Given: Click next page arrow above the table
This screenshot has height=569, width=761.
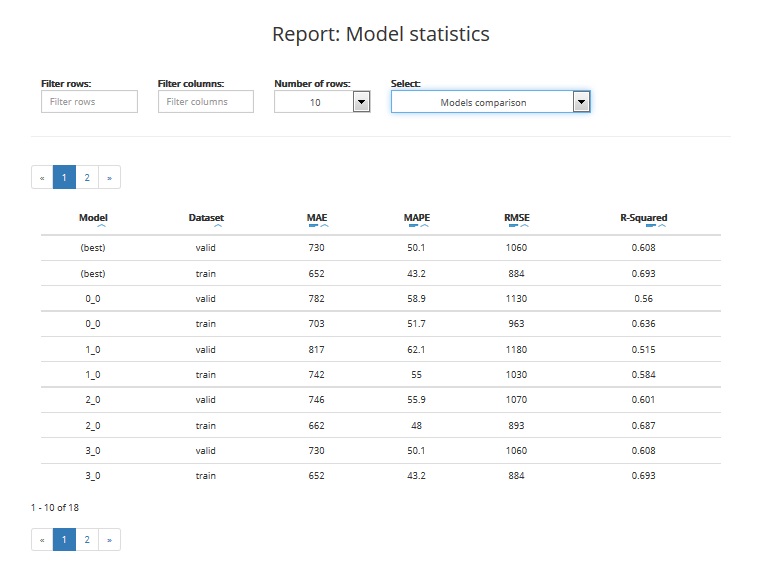Looking at the screenshot, I should (x=109, y=178).
